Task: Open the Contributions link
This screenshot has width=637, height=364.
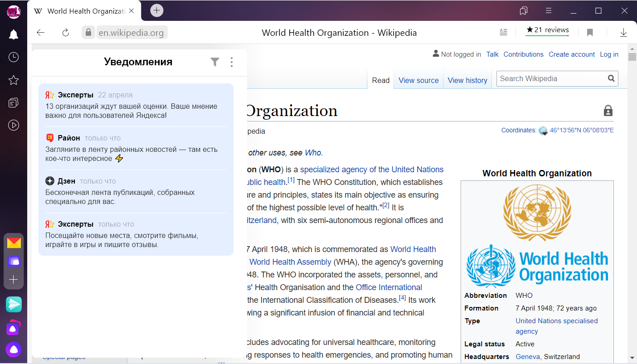Action: [x=523, y=54]
